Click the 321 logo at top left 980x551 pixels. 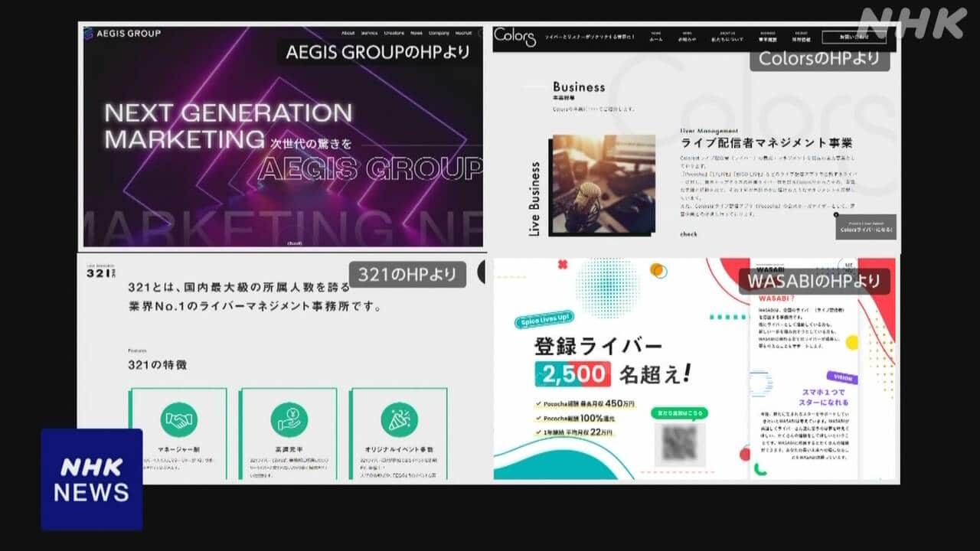(100, 272)
